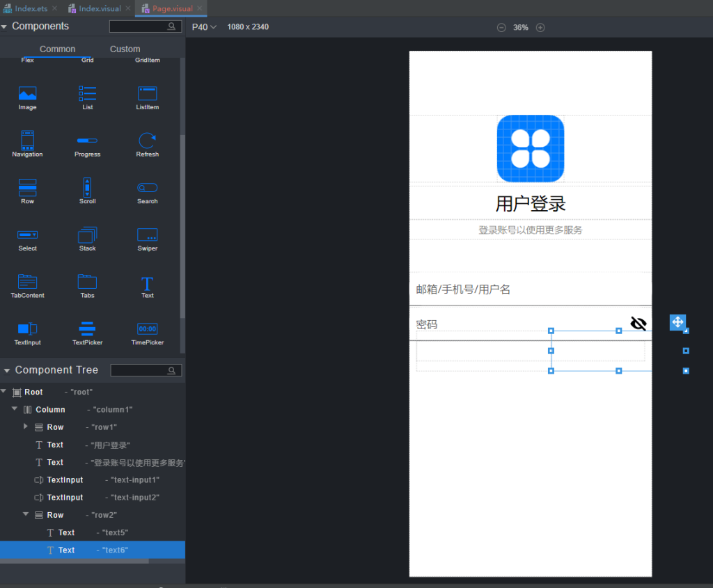Select the Image component icon

(x=27, y=92)
